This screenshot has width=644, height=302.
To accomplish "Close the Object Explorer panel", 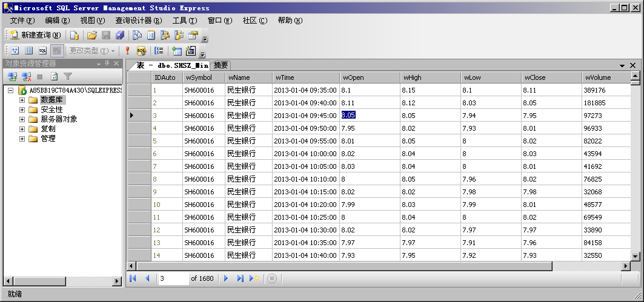I will (116, 64).
